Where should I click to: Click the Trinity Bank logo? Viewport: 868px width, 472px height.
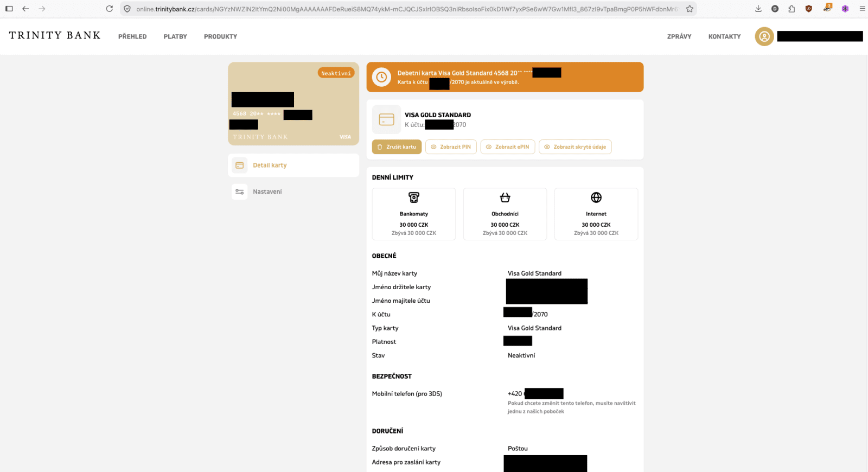coord(55,35)
